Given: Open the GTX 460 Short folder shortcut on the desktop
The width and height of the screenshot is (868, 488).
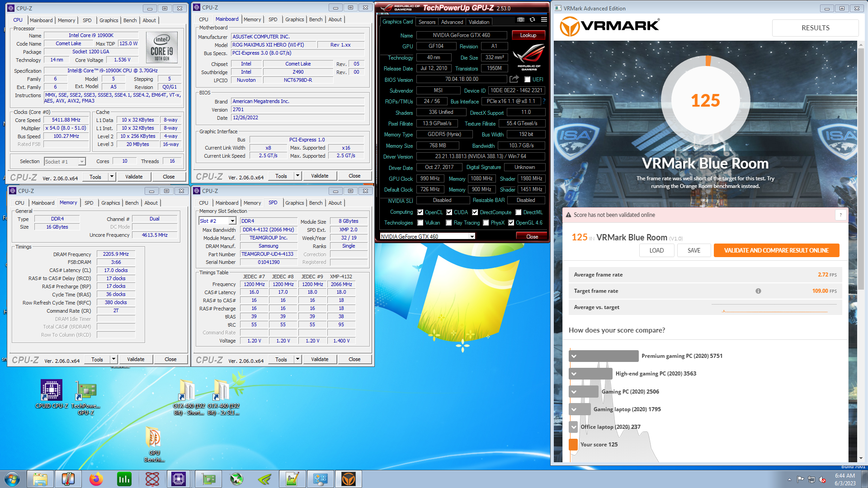Looking at the screenshot, I should coord(189,398).
